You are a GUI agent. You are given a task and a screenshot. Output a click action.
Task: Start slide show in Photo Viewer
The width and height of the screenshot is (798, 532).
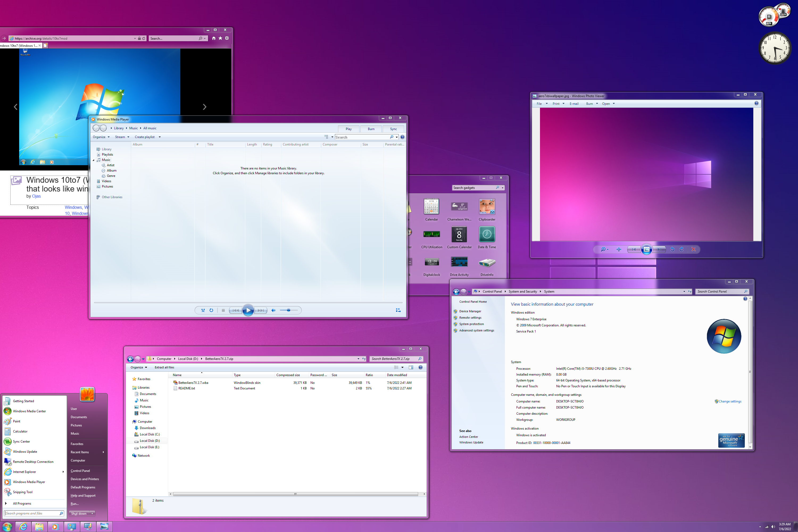(647, 250)
